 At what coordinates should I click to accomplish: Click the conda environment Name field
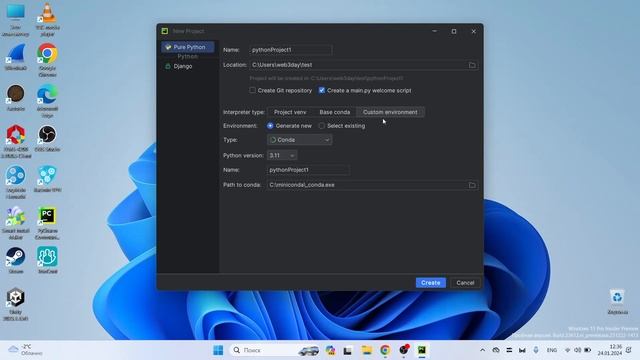pyautogui.click(x=308, y=170)
